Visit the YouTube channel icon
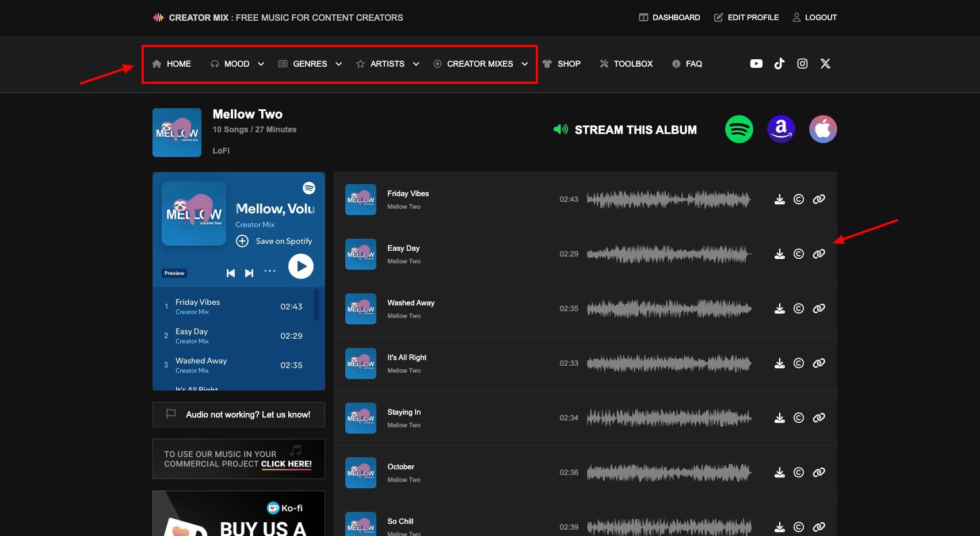 756,64
